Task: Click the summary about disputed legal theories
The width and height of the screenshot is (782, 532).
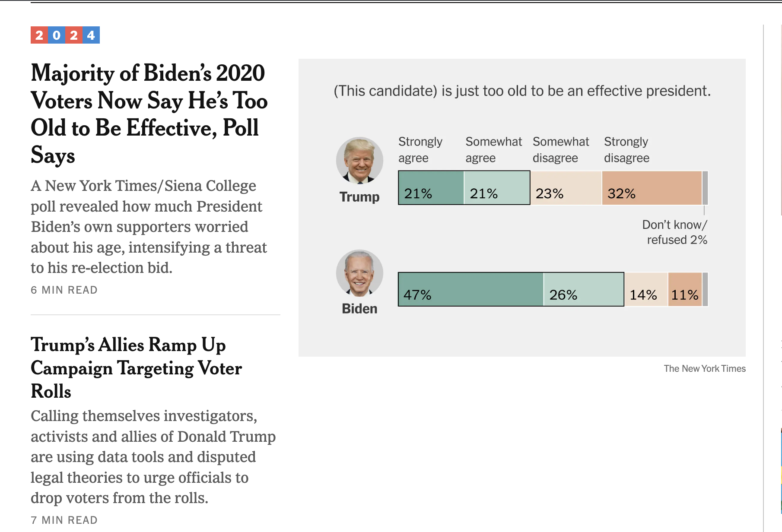Action: [153, 457]
